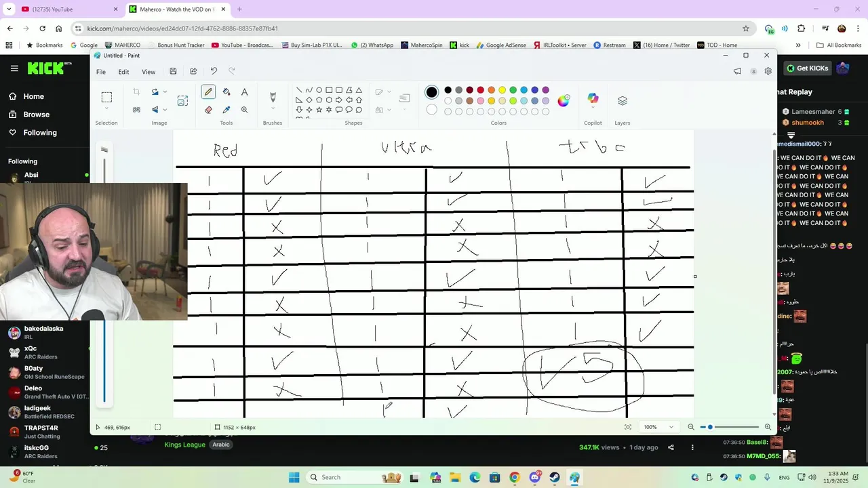Select the Color picker eyedropper tool
The height and width of the screenshot is (488, 868).
226,110
